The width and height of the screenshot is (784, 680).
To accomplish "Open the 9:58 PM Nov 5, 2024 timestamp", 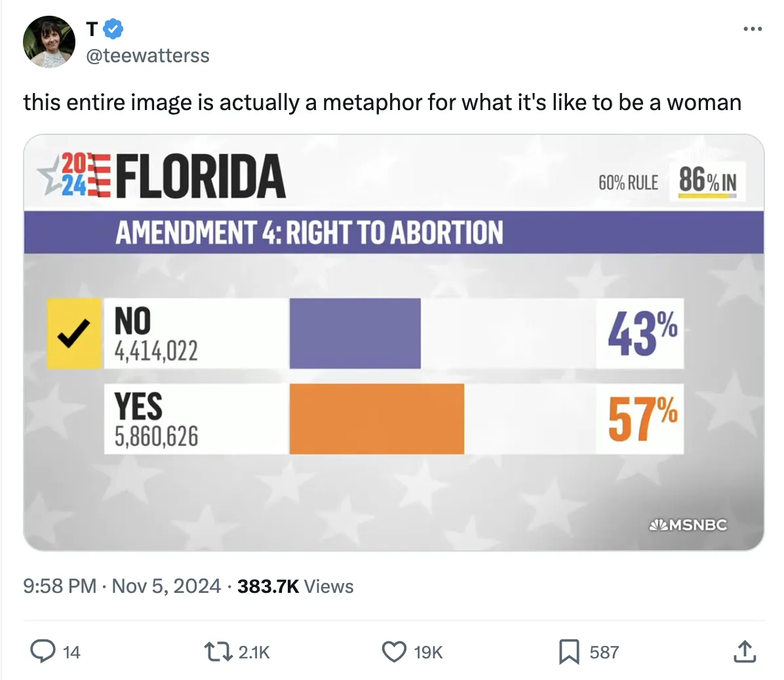I will [122, 586].
